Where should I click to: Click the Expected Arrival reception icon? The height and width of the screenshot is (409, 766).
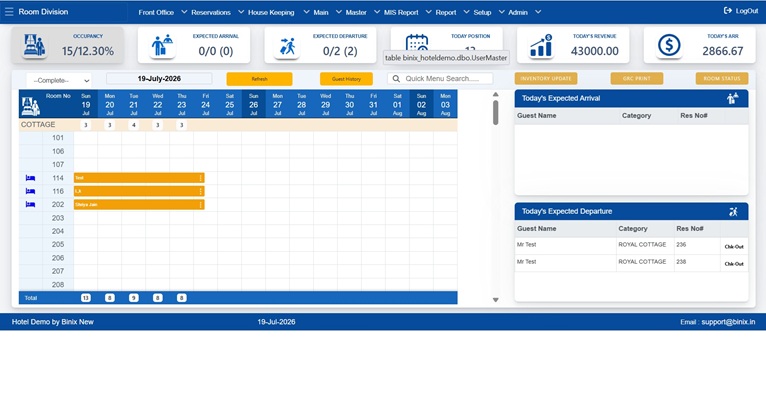[162, 45]
